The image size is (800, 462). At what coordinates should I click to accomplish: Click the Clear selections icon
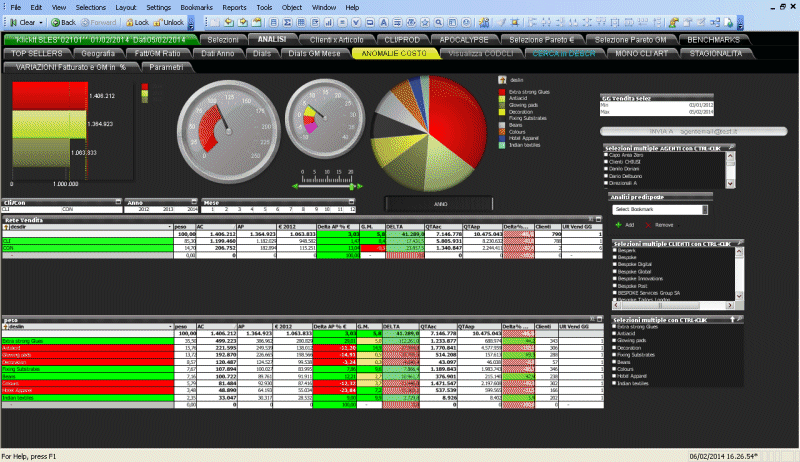point(14,22)
